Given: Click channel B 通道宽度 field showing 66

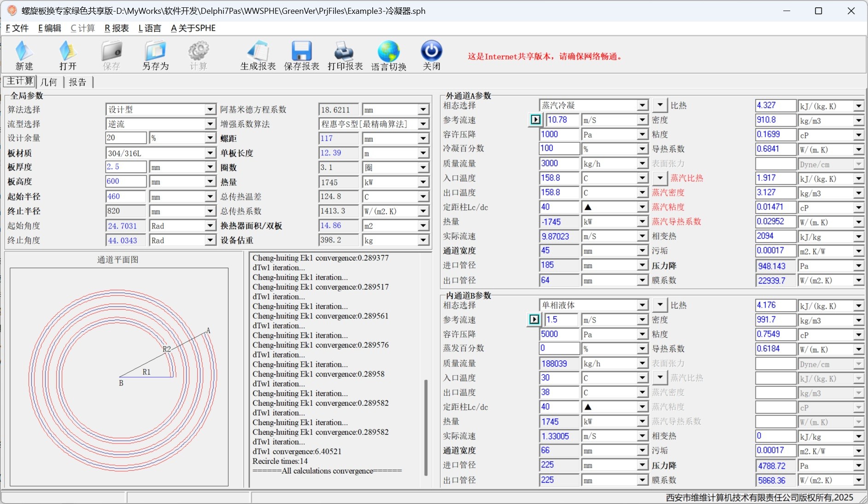Looking at the screenshot, I should pyautogui.click(x=559, y=451).
